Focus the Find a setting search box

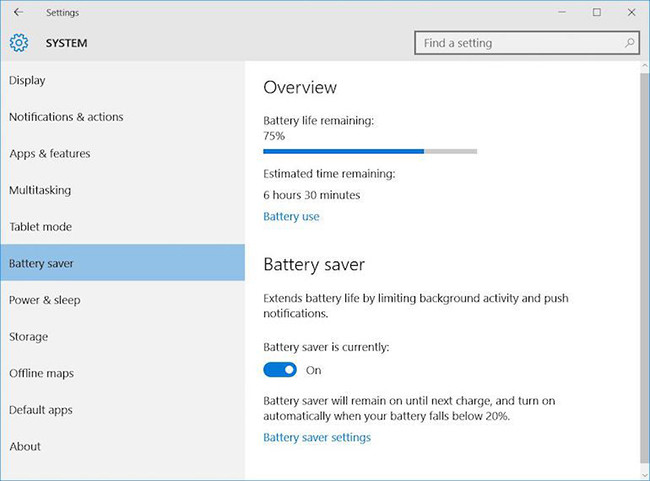point(518,43)
